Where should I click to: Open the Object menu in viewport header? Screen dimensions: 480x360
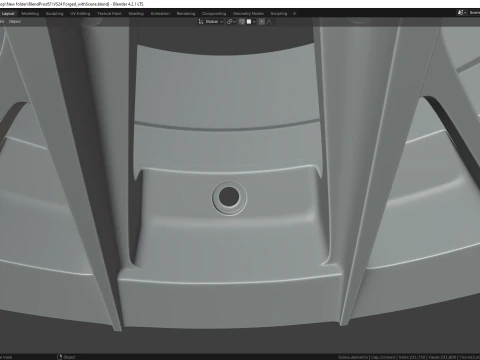coord(15,22)
